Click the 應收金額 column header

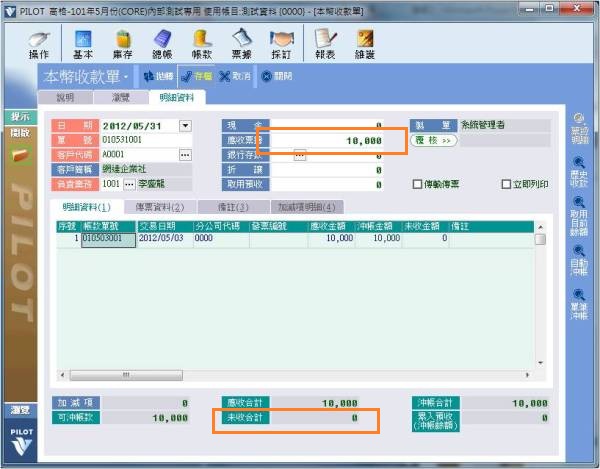tap(331, 226)
